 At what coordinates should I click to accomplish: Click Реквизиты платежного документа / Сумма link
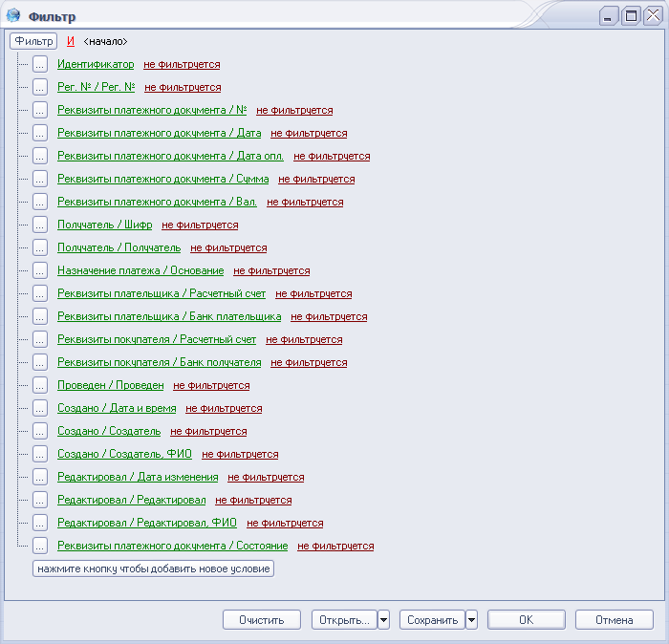(163, 179)
